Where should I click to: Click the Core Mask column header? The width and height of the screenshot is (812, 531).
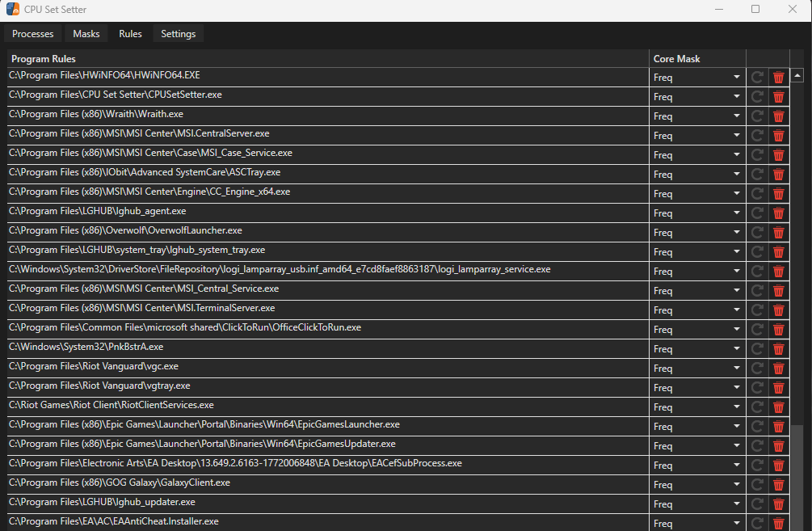[x=697, y=58]
